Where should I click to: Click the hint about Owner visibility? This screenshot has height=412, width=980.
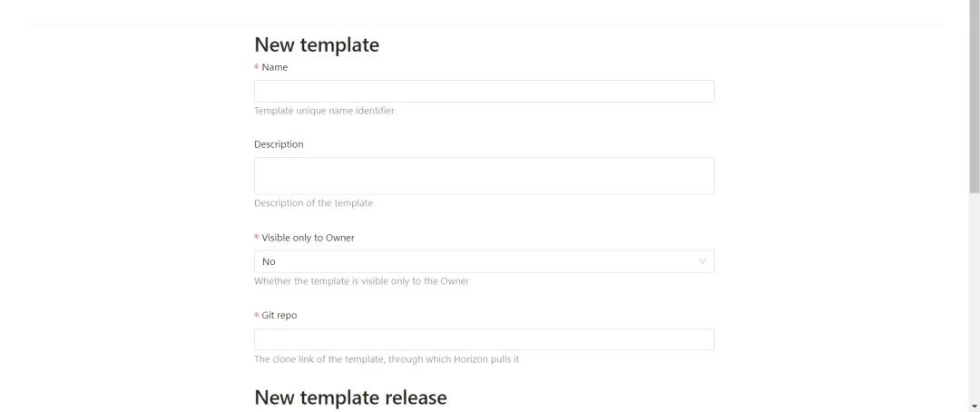tap(361, 281)
